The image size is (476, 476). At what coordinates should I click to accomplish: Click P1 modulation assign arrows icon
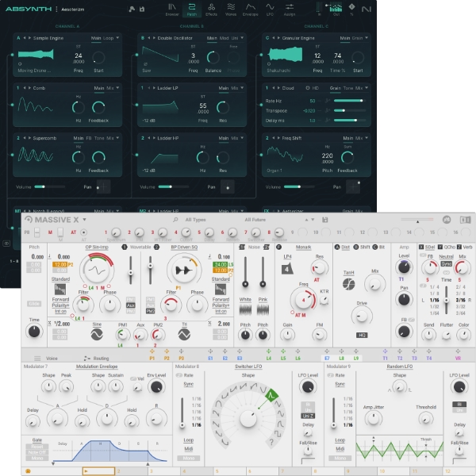tap(152, 351)
